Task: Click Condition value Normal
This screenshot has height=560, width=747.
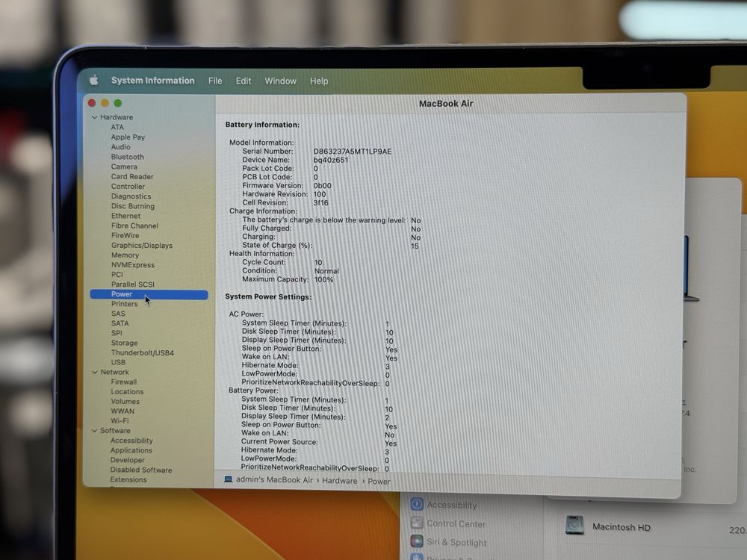Action: pyautogui.click(x=326, y=271)
